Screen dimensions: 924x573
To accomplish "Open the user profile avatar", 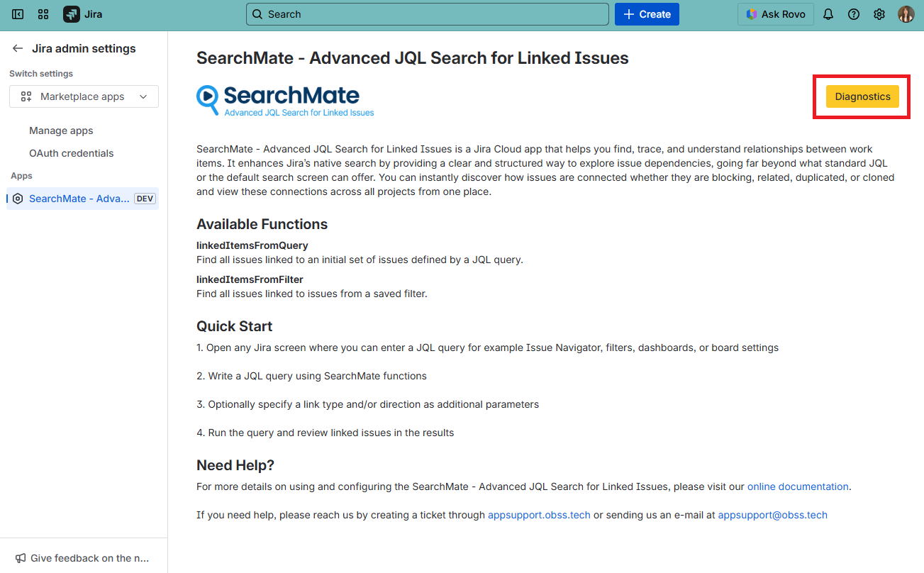I will [x=906, y=14].
